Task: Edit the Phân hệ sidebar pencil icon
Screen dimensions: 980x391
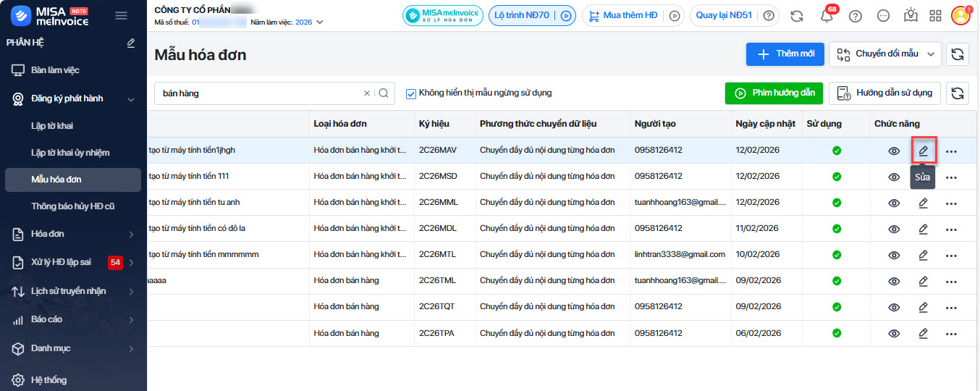Action: click(131, 43)
